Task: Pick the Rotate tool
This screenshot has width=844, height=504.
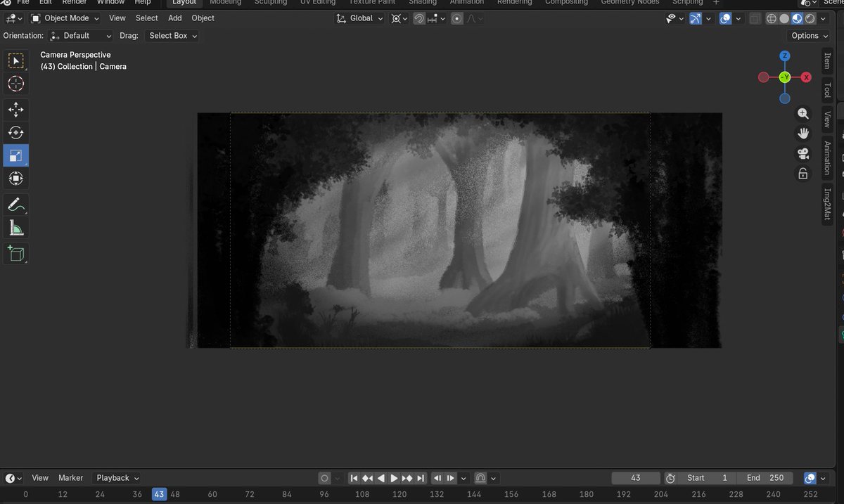Action: (x=15, y=132)
